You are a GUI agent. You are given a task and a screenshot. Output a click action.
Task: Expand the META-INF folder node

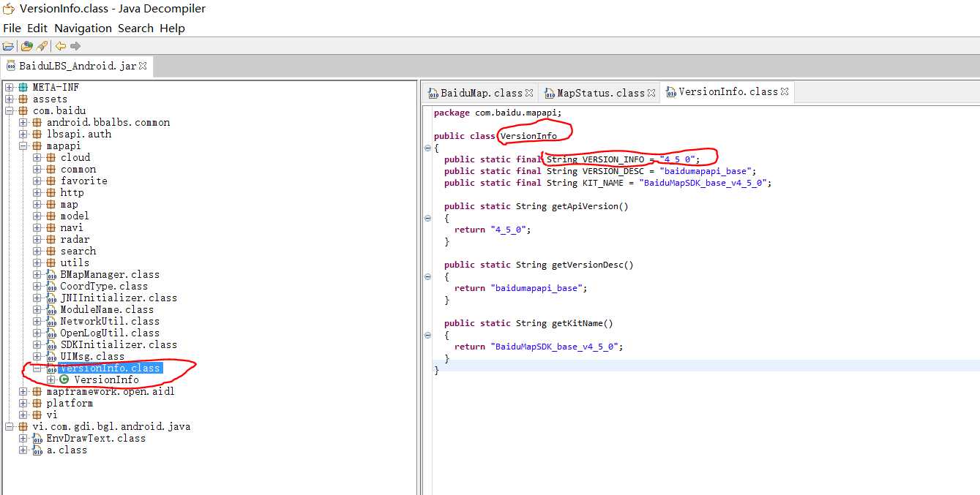pos(9,87)
